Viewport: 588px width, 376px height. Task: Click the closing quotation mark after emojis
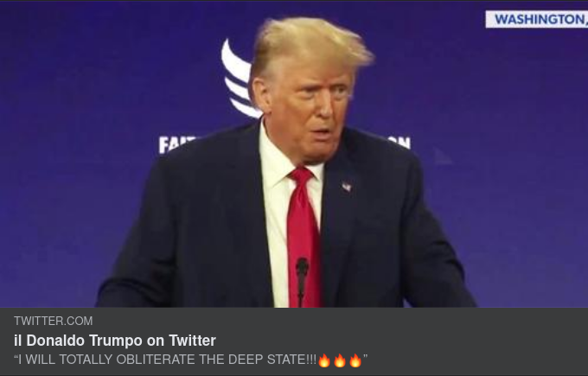[x=365, y=357]
